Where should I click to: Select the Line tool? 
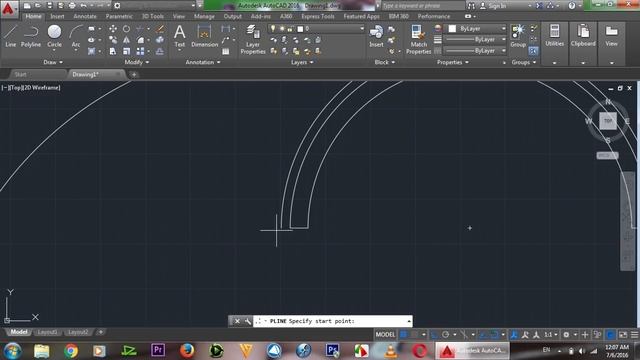(10, 36)
